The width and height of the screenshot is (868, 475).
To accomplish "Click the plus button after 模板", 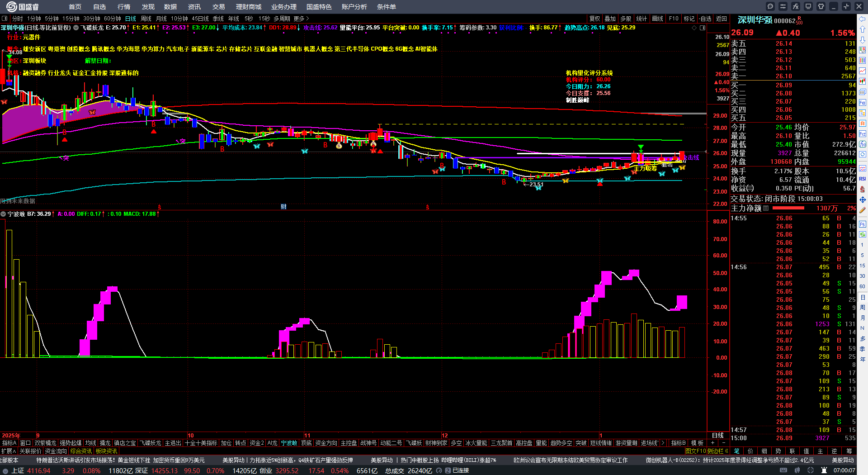I will pyautogui.click(x=712, y=443).
